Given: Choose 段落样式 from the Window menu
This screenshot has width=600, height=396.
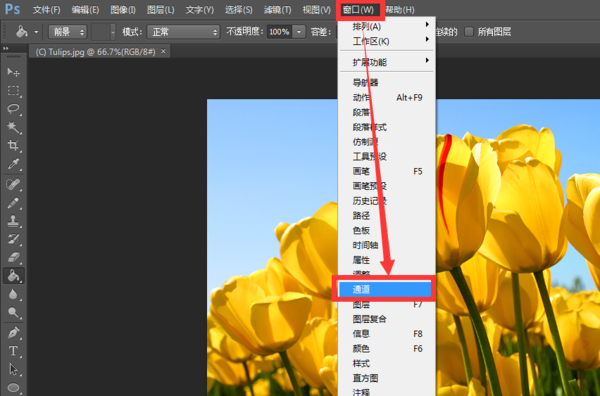Looking at the screenshot, I should point(386,127).
